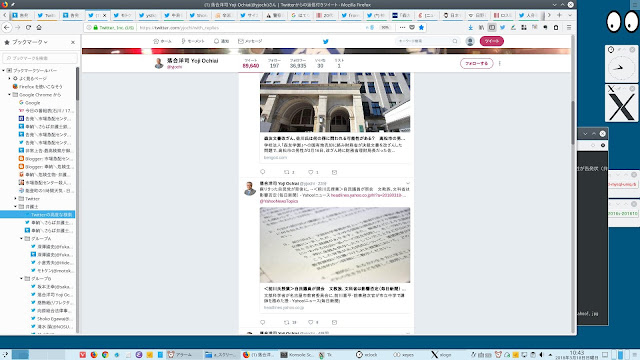Close the bookmarks sidebar

pyautogui.click(x=73, y=42)
